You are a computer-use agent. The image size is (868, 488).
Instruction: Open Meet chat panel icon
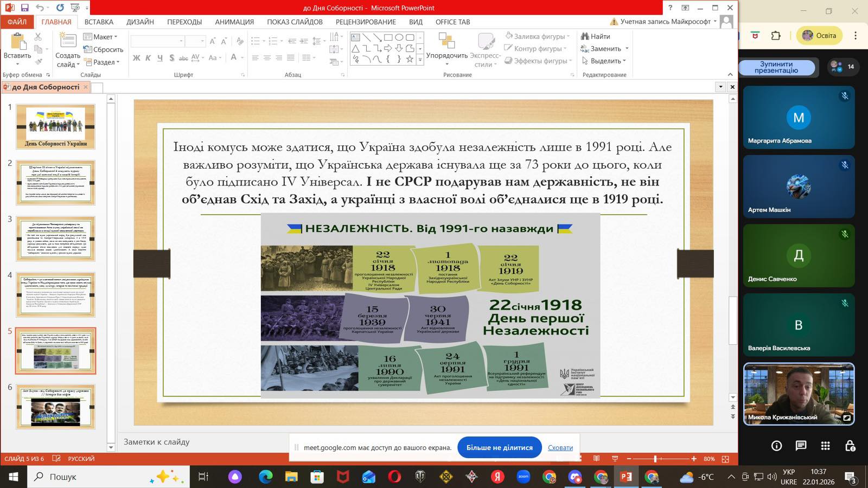(x=801, y=446)
